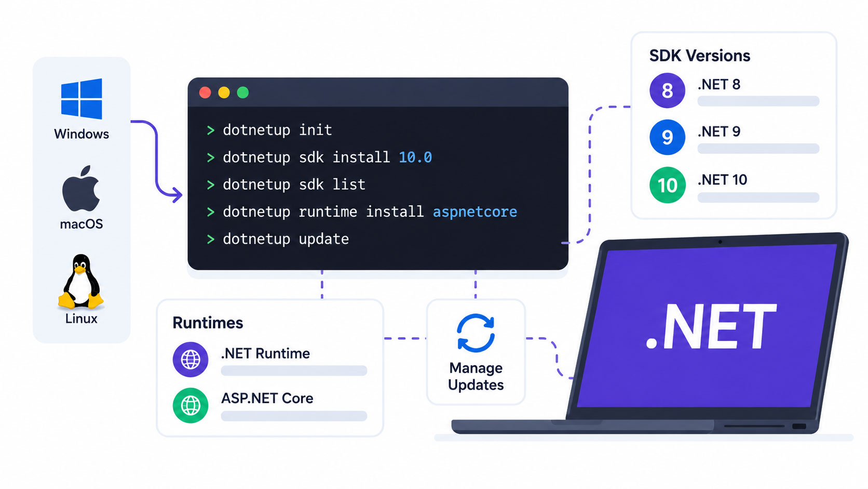
Task: Click the placeholder bar under .NET Runtime
Action: pos(294,371)
